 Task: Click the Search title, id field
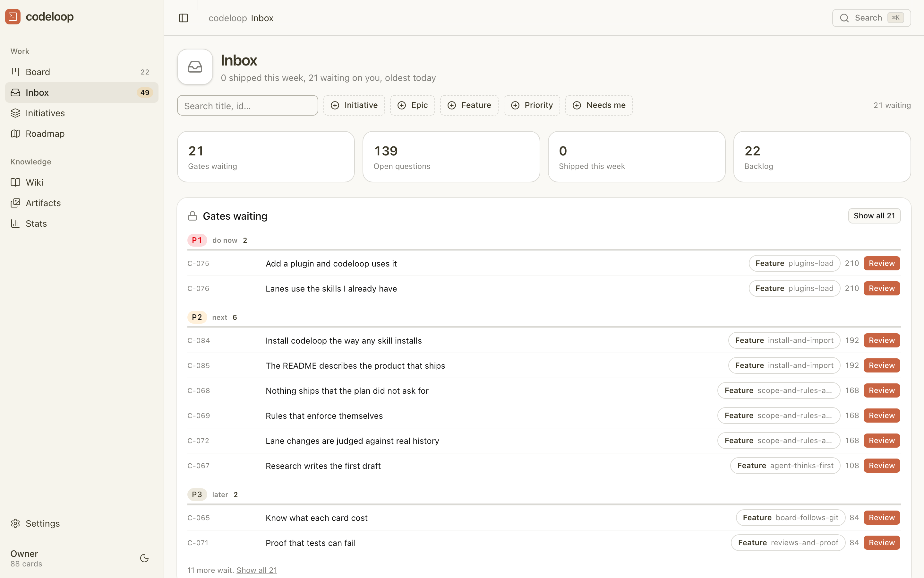tap(247, 106)
